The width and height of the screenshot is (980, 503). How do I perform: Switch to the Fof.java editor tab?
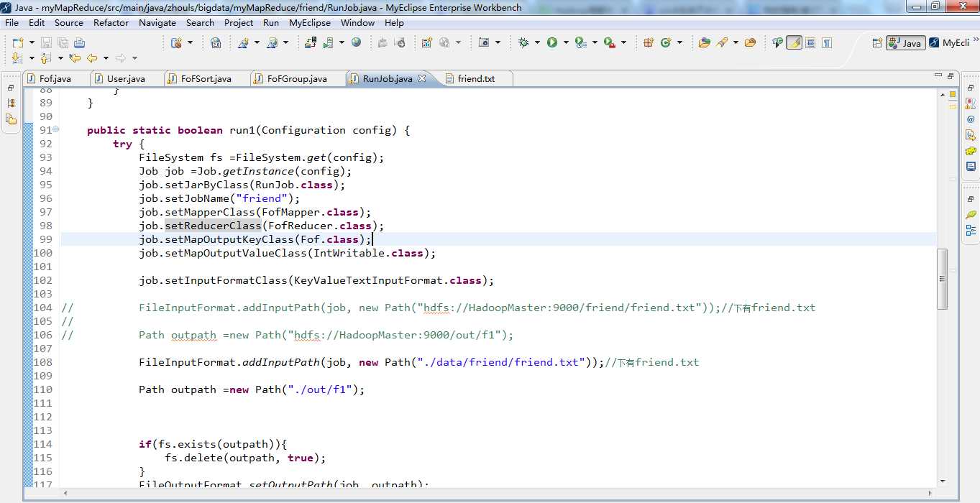click(55, 78)
